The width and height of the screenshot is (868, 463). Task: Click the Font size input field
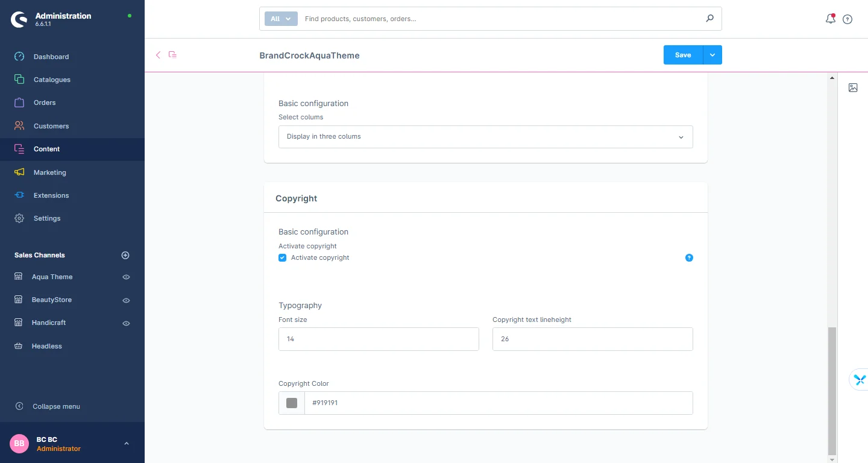(379, 339)
